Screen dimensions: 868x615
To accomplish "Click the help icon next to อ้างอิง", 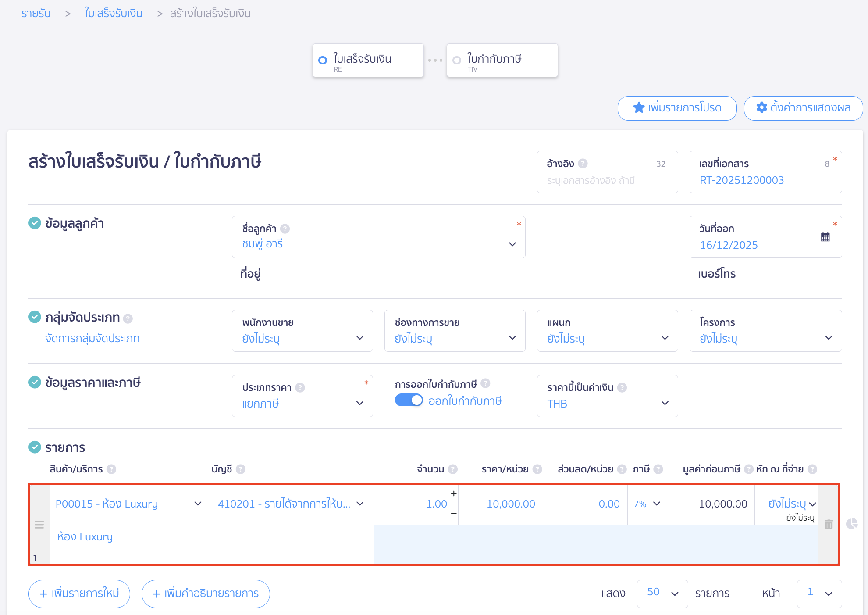I will pos(583,164).
